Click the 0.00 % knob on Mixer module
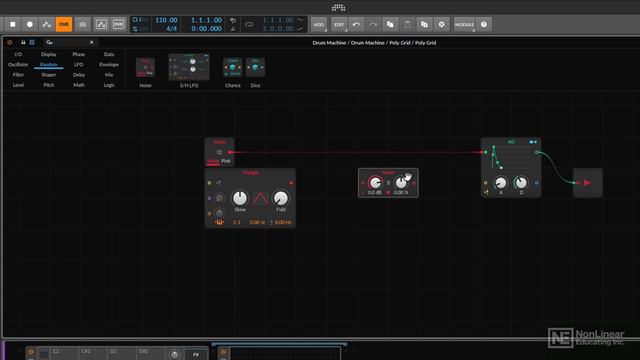 pyautogui.click(x=401, y=183)
